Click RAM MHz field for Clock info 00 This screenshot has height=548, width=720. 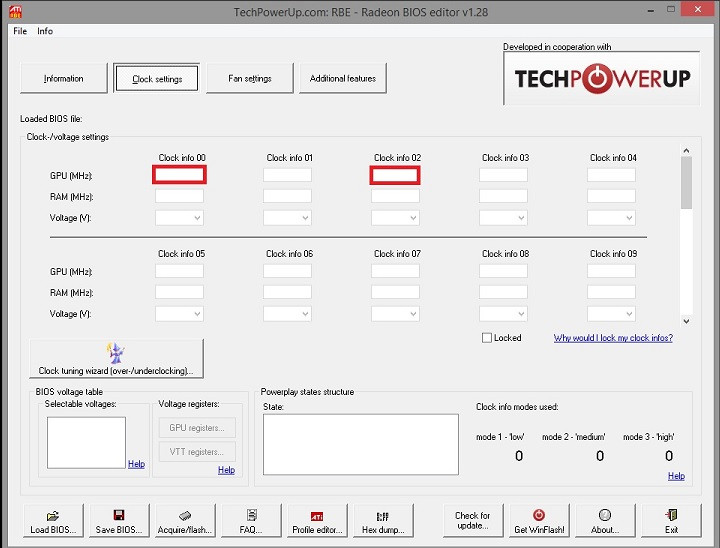click(180, 196)
